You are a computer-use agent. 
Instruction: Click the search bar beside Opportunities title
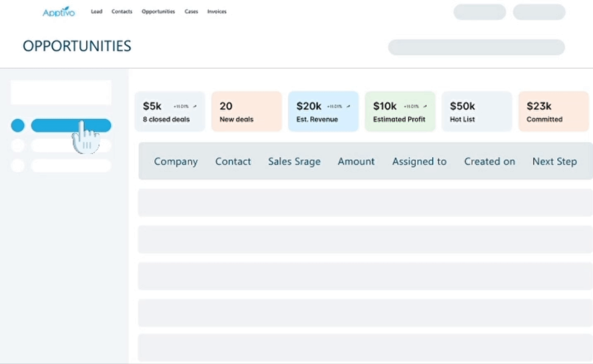point(476,48)
